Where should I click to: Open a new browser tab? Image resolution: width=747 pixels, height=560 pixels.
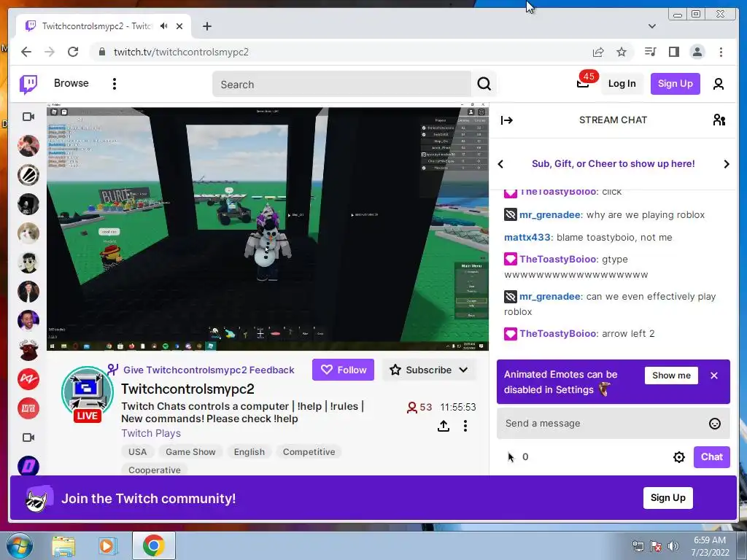[206, 26]
